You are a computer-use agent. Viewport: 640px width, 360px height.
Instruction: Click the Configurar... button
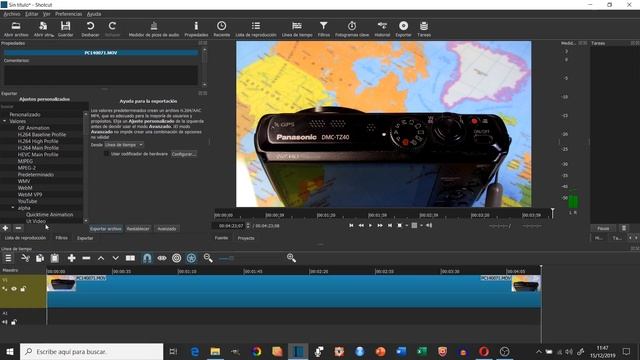pyautogui.click(x=184, y=154)
